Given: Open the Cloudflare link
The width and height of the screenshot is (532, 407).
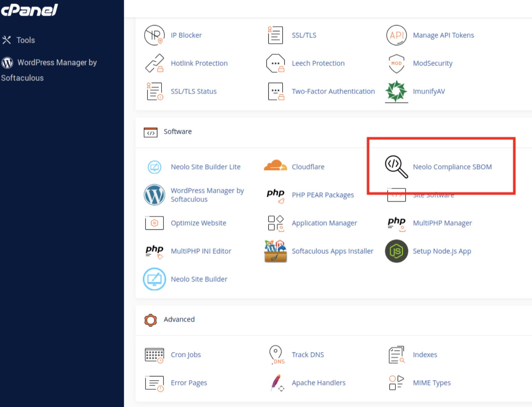Looking at the screenshot, I should tap(308, 167).
